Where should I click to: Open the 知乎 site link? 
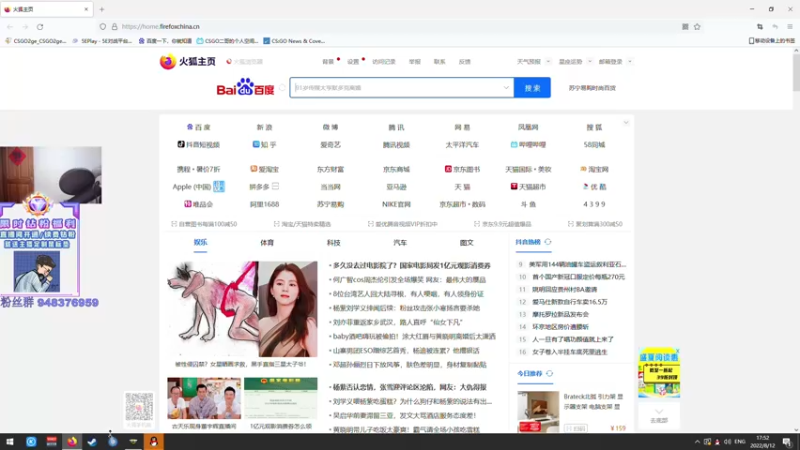click(264, 145)
